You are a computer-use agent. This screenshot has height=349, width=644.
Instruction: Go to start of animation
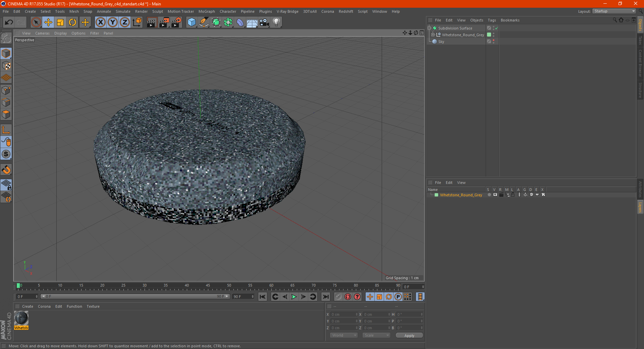[x=262, y=297]
